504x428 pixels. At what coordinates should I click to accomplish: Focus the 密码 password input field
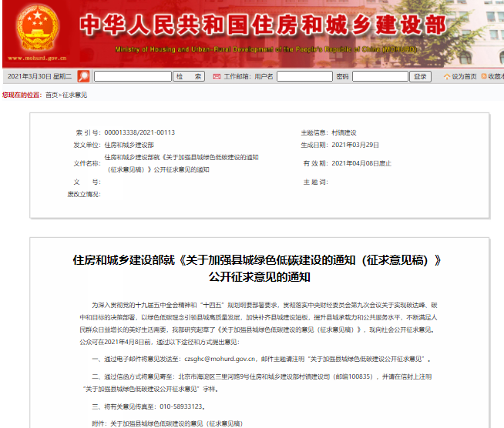coord(380,76)
